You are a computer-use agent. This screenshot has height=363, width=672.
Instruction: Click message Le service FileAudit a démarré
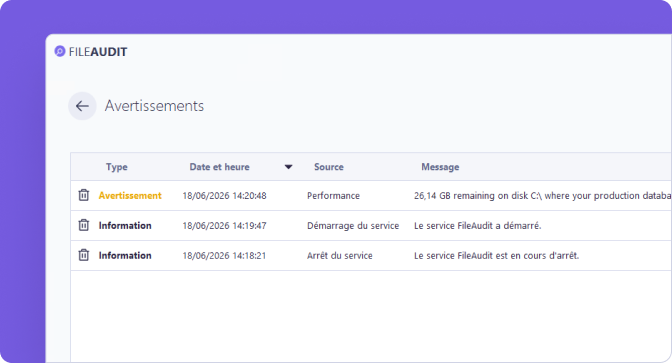click(x=477, y=226)
